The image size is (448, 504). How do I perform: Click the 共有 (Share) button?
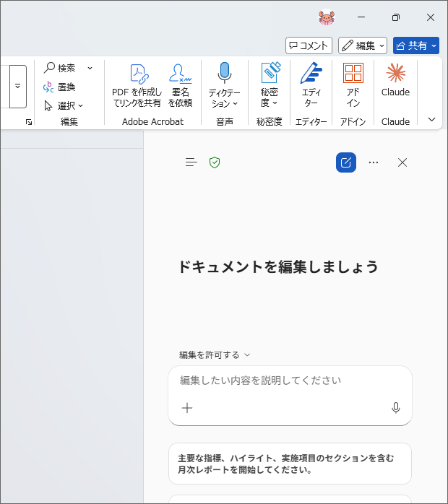tap(415, 45)
